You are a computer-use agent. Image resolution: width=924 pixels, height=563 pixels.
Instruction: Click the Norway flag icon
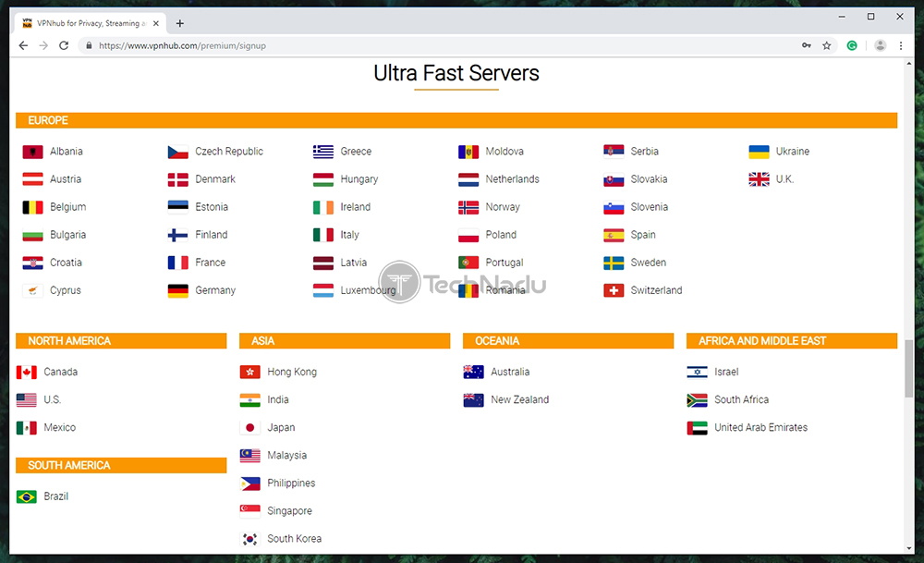coord(468,207)
